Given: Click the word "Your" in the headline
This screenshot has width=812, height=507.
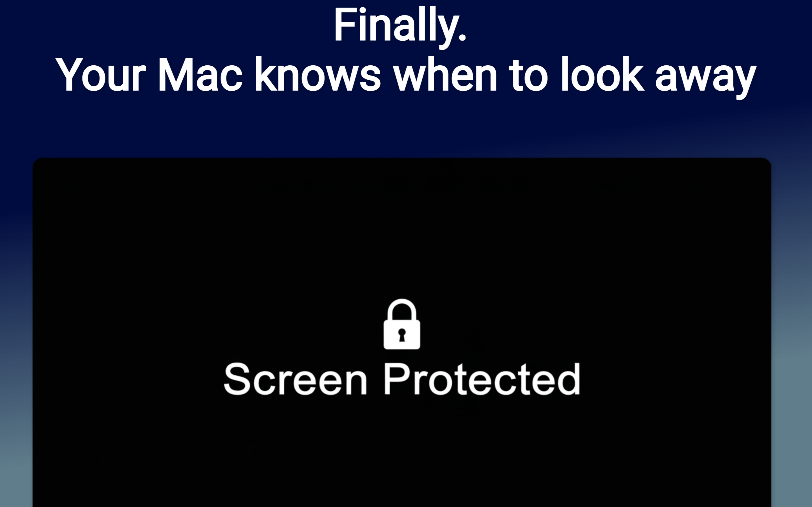Looking at the screenshot, I should [100, 74].
